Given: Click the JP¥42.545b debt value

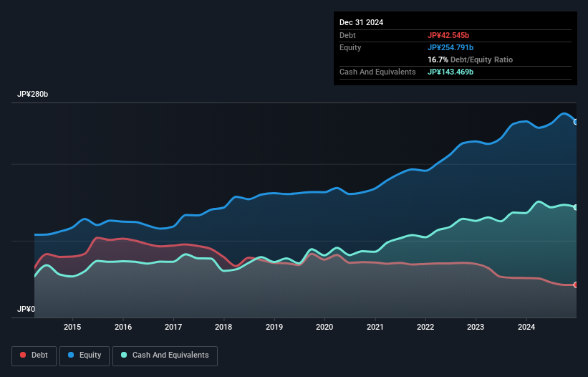Looking at the screenshot, I should tap(448, 35).
